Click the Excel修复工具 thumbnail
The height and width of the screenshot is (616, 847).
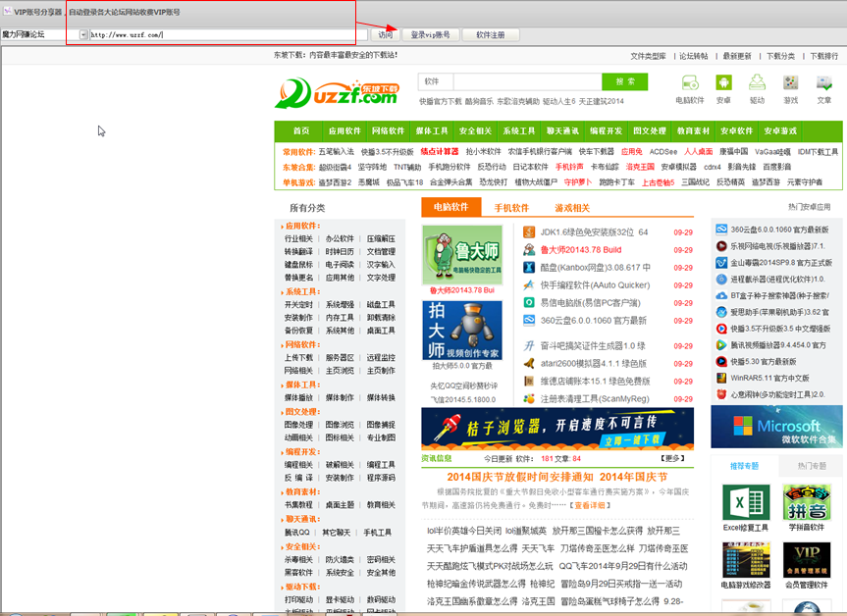tap(746, 502)
